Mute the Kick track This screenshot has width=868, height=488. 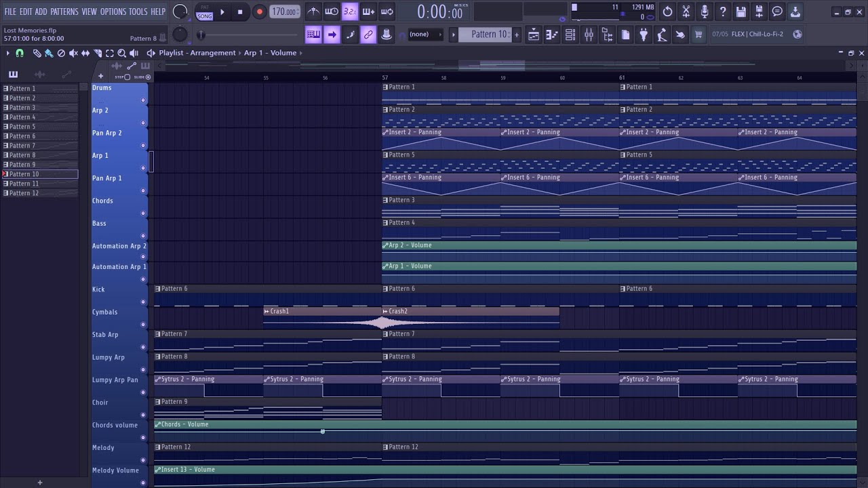(143, 302)
